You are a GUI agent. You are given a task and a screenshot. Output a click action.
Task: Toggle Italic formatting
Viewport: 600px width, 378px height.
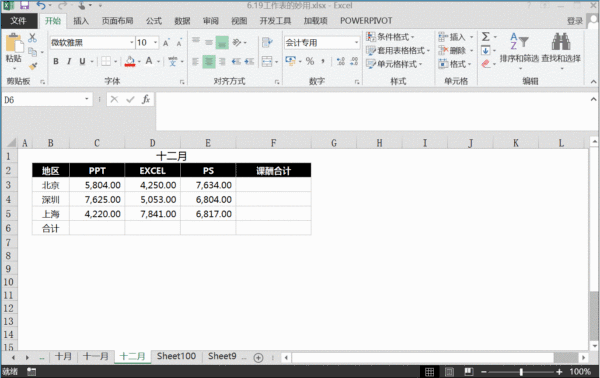69,61
